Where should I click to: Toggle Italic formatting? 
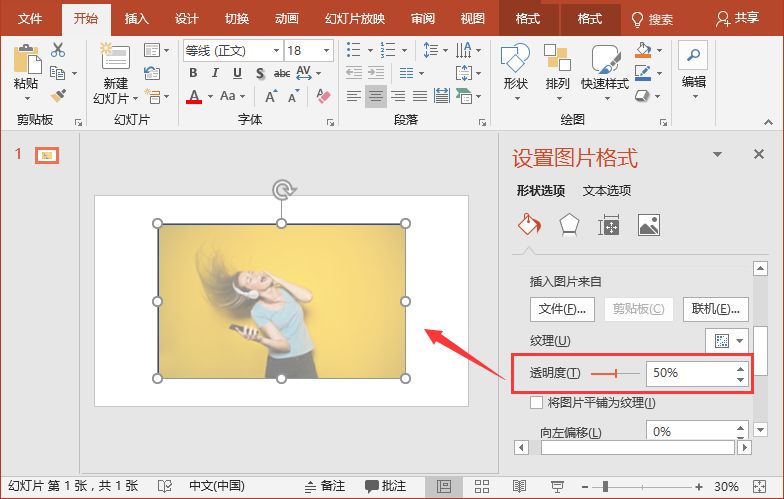pyautogui.click(x=215, y=73)
